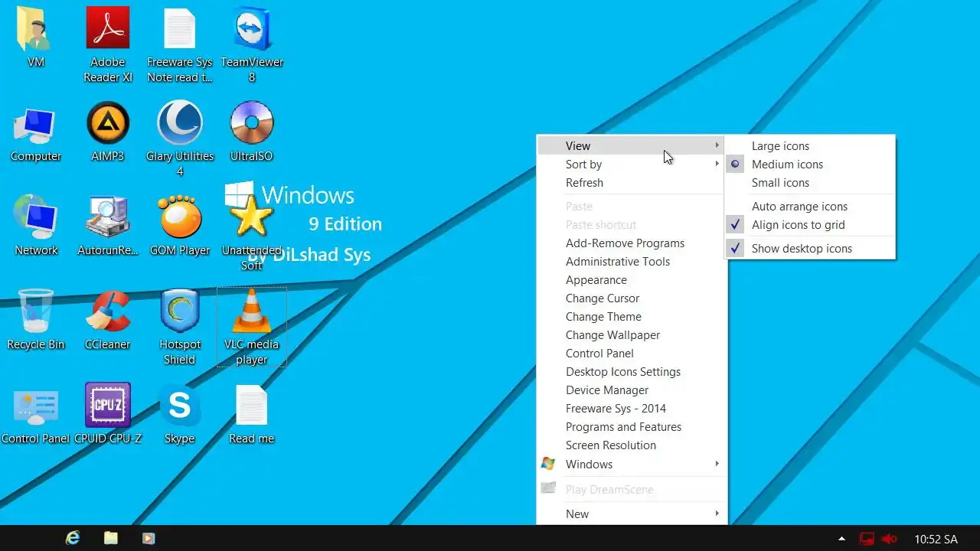The image size is (980, 551).
Task: Open Desktop Icons Settings entry
Action: pyautogui.click(x=632, y=372)
